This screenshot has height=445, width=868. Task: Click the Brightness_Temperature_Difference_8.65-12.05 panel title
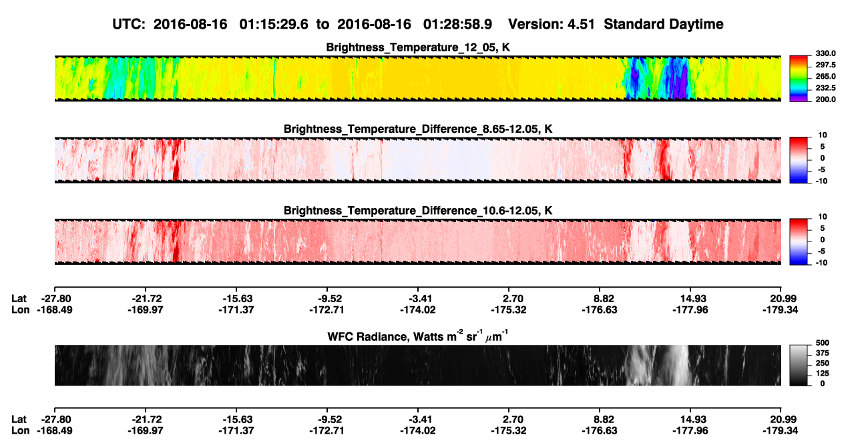418,129
